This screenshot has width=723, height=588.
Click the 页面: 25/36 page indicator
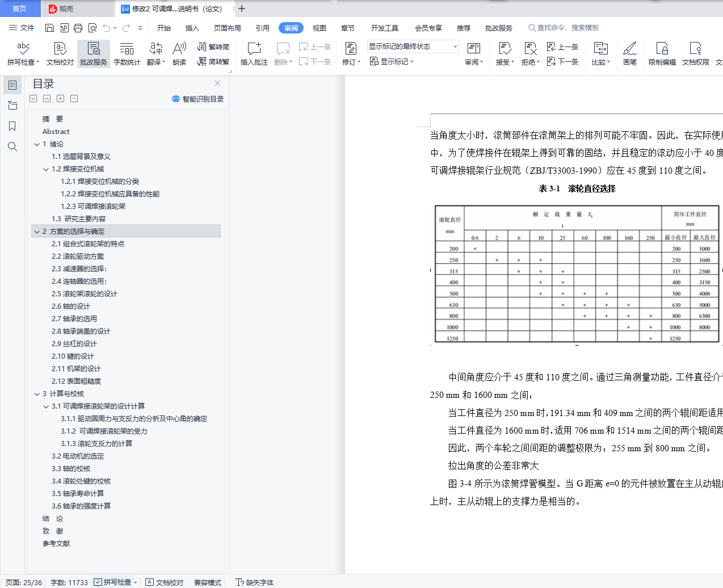tap(24, 582)
